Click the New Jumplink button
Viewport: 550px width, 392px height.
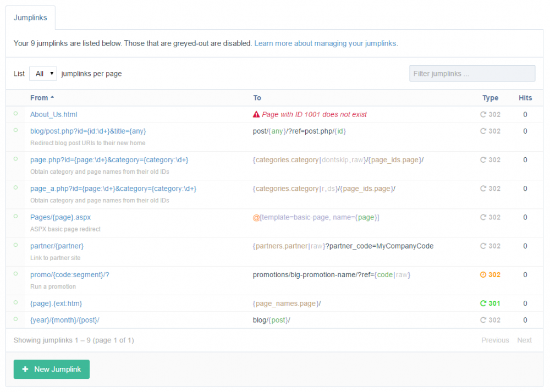click(x=52, y=369)
